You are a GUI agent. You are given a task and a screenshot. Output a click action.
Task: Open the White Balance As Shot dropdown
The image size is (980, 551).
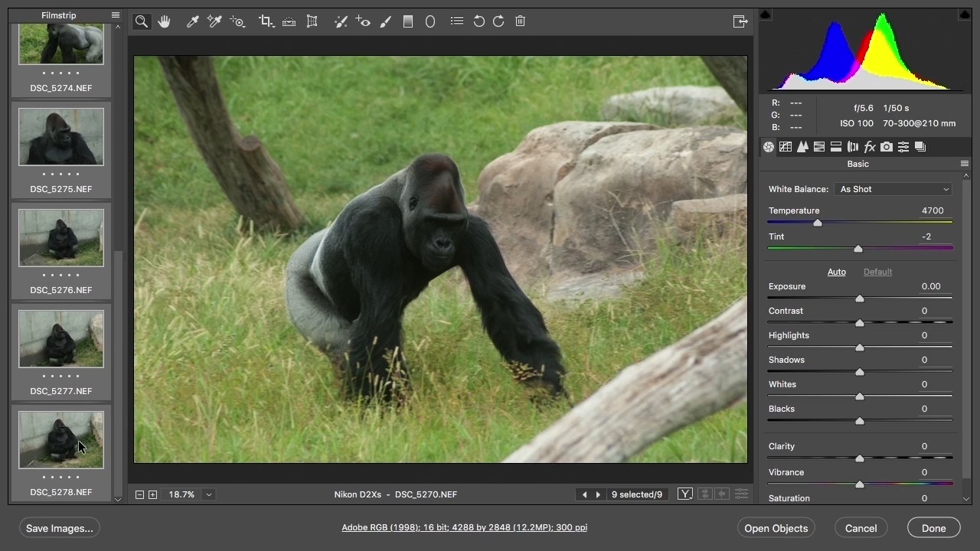click(894, 189)
